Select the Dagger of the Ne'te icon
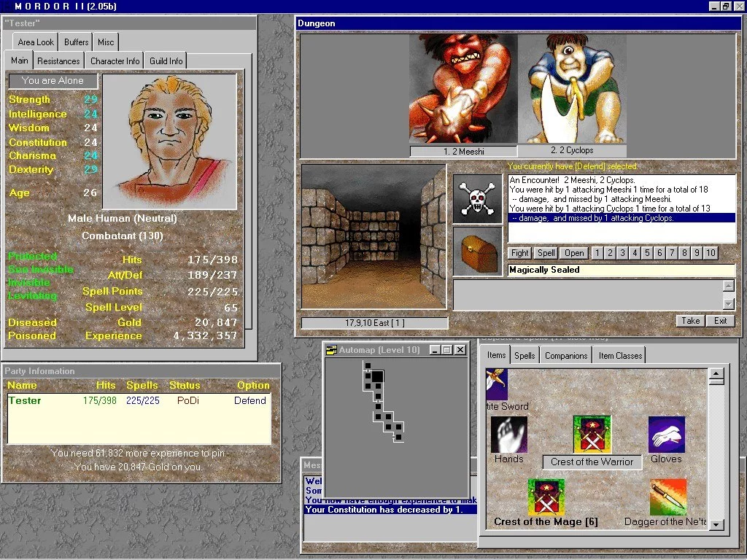Image resolution: width=747 pixels, height=560 pixels. (668, 497)
